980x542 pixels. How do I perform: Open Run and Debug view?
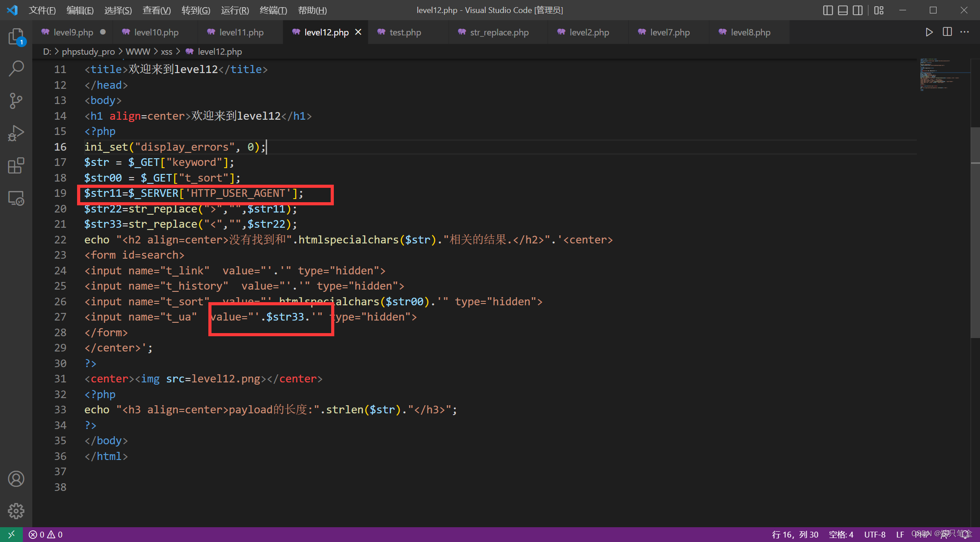[x=16, y=133]
